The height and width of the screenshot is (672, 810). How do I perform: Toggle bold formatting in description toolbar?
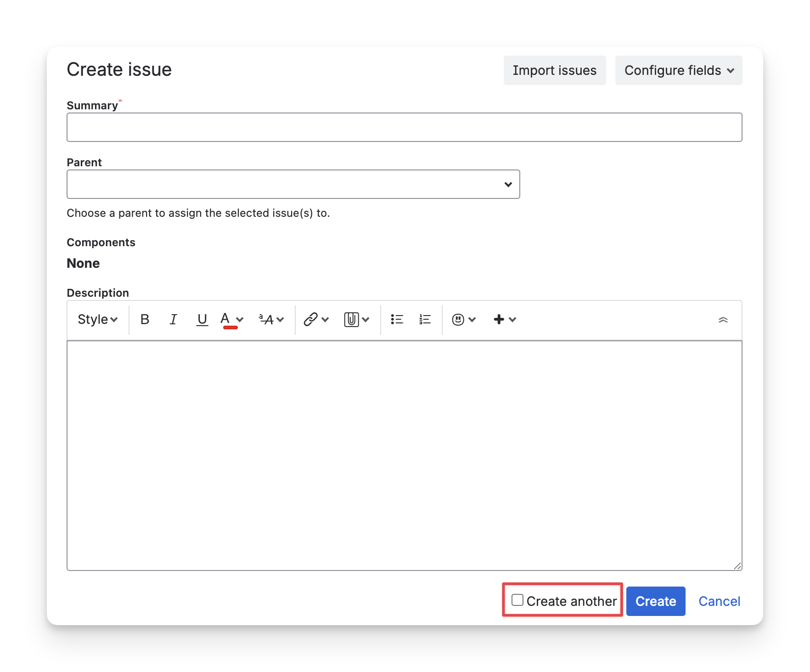click(x=145, y=319)
